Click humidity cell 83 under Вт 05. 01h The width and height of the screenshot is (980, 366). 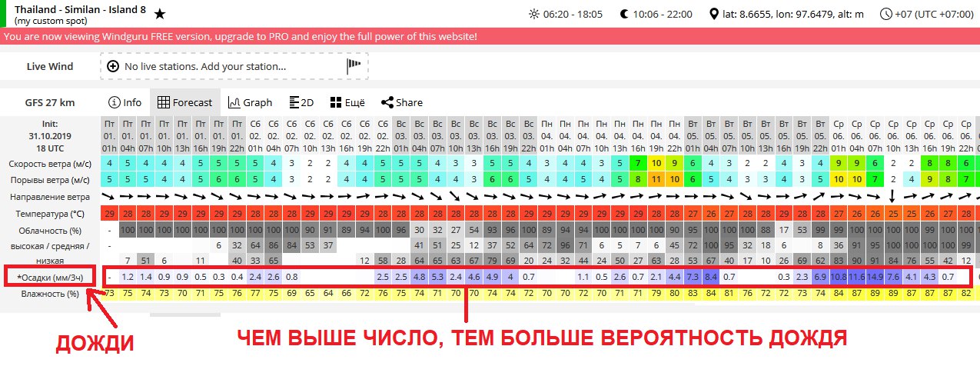pos(693,293)
